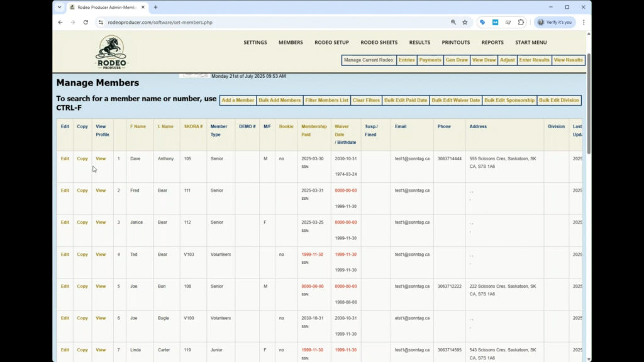Reload the page with the refresh icon
Image resolution: width=644 pixels, height=362 pixels.
pos(86,22)
